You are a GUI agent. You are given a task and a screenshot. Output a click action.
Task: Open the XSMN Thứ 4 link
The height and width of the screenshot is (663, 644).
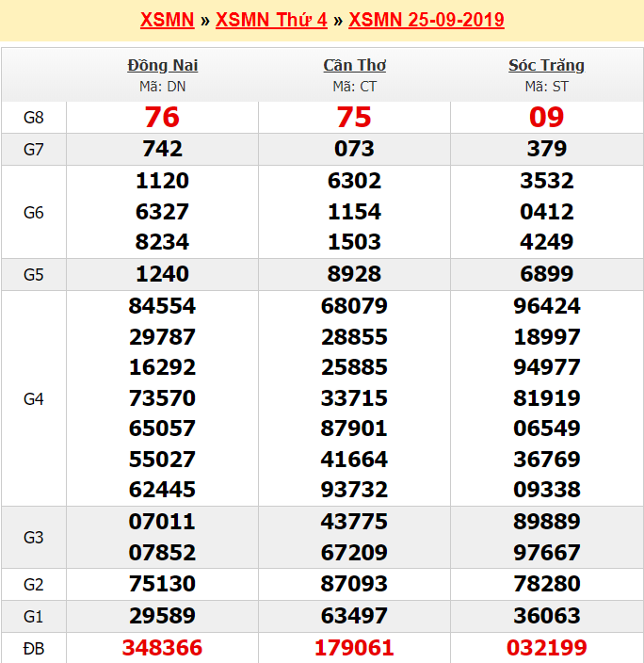click(x=271, y=20)
